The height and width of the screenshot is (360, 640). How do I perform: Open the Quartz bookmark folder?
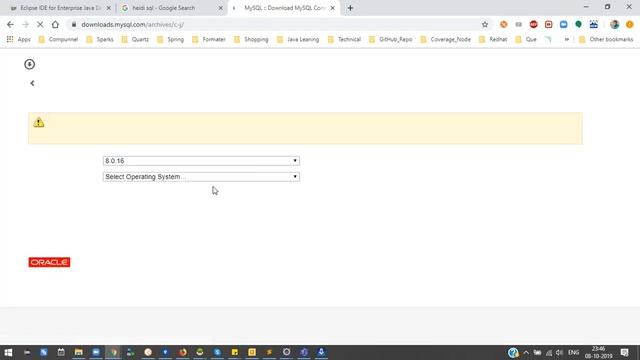coord(135,39)
